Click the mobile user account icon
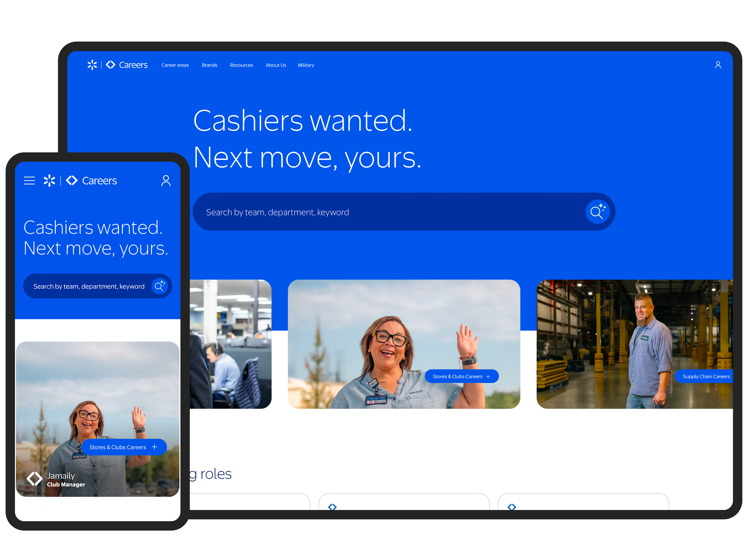 click(x=166, y=181)
